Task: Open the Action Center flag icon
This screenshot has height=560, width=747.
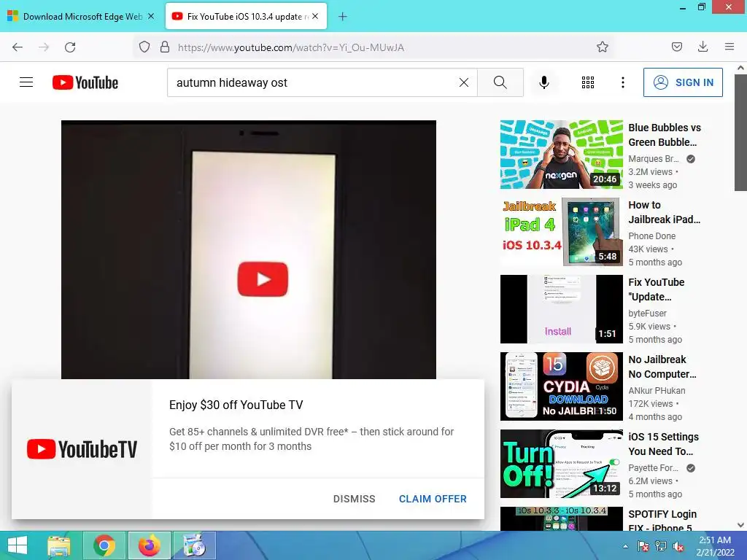Action: coord(643,546)
